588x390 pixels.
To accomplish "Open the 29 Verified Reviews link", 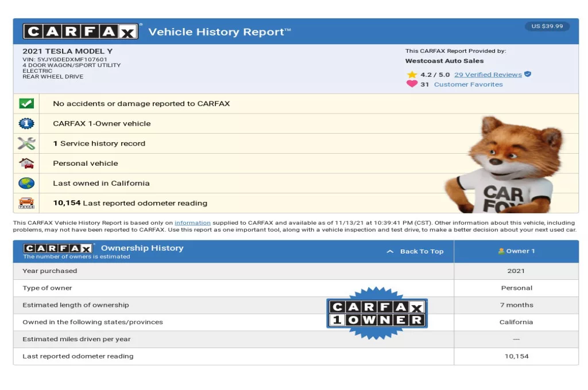I will pos(488,75).
